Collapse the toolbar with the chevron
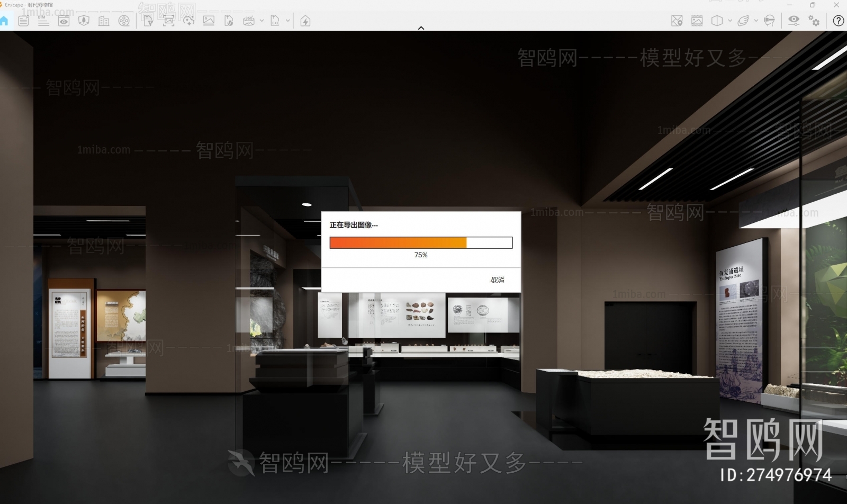 pyautogui.click(x=421, y=28)
